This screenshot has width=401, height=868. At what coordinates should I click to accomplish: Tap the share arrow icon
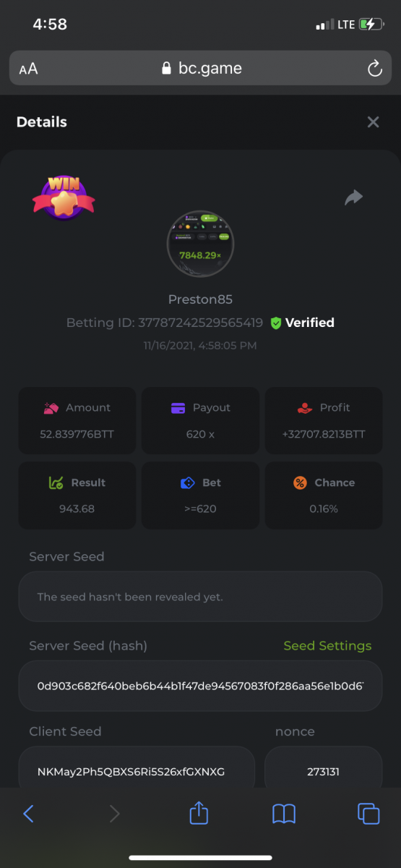pyautogui.click(x=353, y=197)
